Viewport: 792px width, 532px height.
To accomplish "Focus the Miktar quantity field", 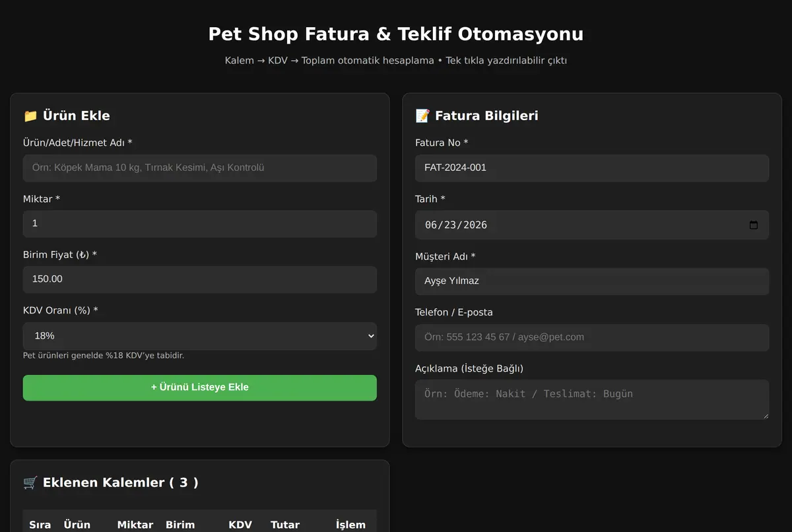I will click(199, 224).
